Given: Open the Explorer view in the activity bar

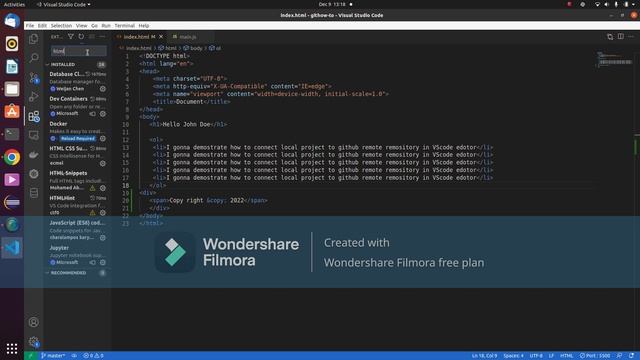Looking at the screenshot, I should click(x=34, y=39).
